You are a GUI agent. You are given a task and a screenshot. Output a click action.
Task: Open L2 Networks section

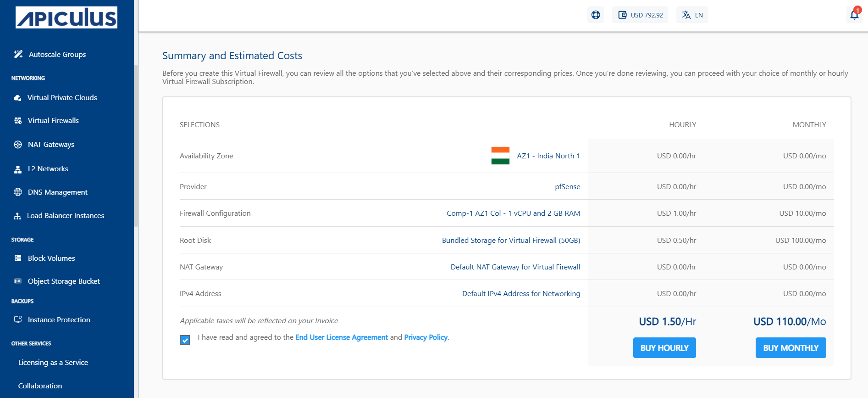coord(48,169)
